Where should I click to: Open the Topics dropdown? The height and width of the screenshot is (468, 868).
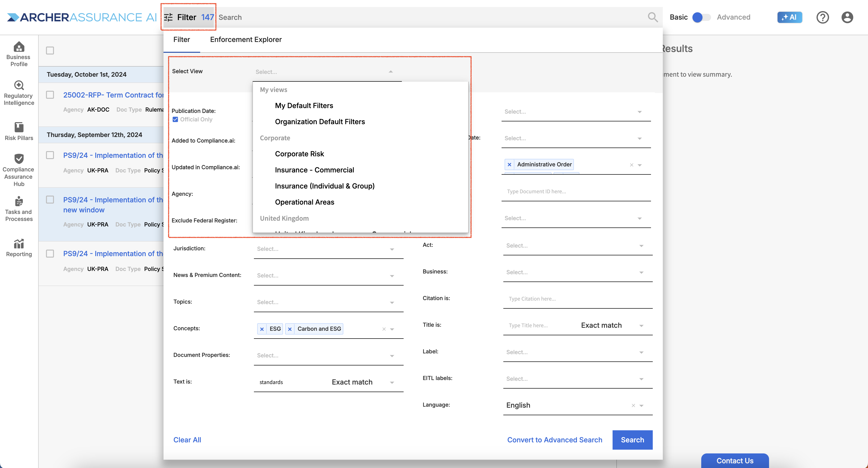click(x=329, y=302)
